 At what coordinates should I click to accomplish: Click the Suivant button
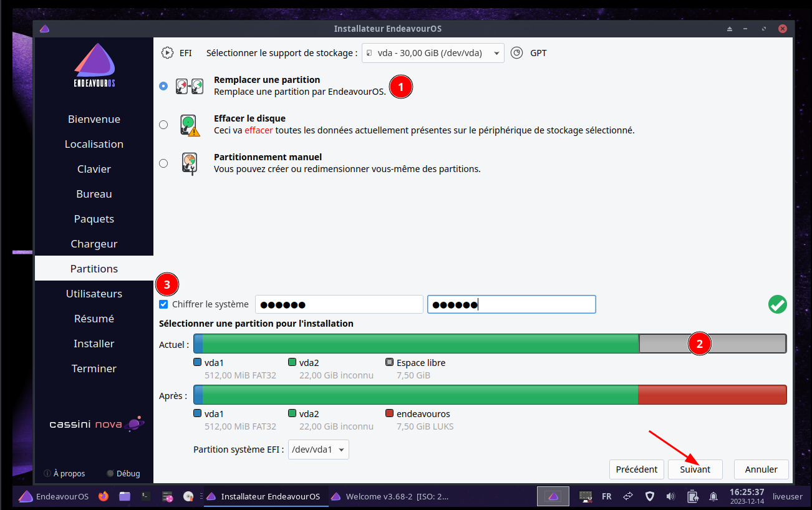[695, 469]
